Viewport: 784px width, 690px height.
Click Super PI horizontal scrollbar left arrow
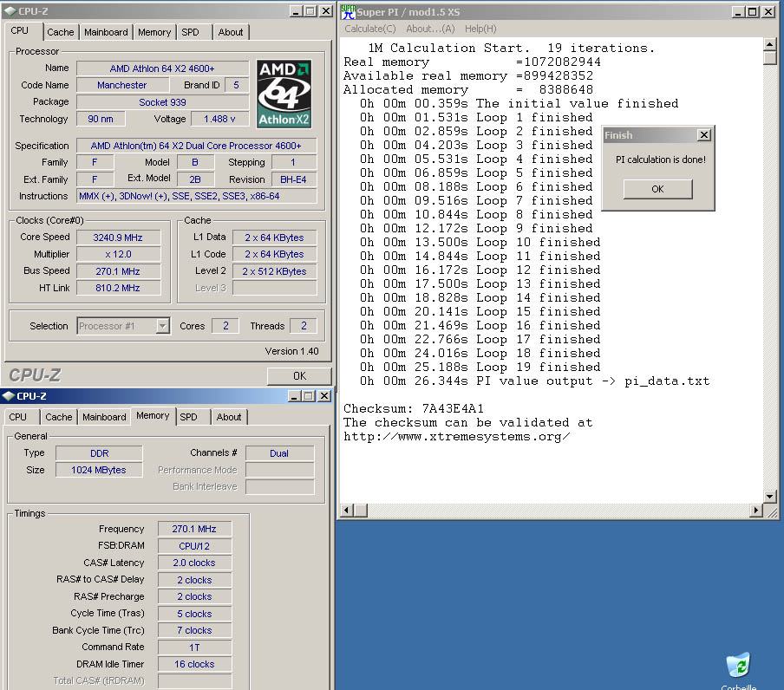point(347,510)
